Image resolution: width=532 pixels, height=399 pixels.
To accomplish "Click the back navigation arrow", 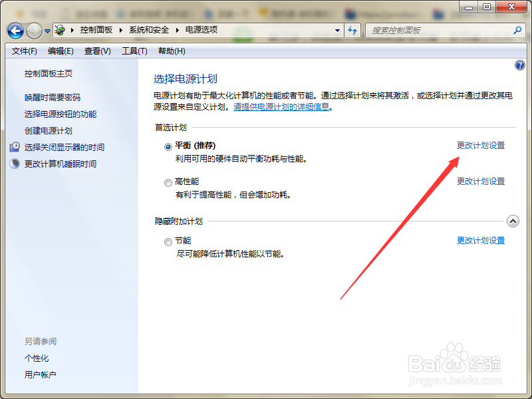I will click(x=15, y=30).
